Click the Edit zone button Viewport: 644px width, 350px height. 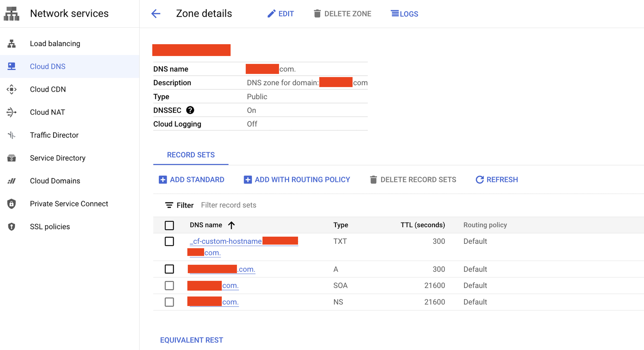coord(281,14)
